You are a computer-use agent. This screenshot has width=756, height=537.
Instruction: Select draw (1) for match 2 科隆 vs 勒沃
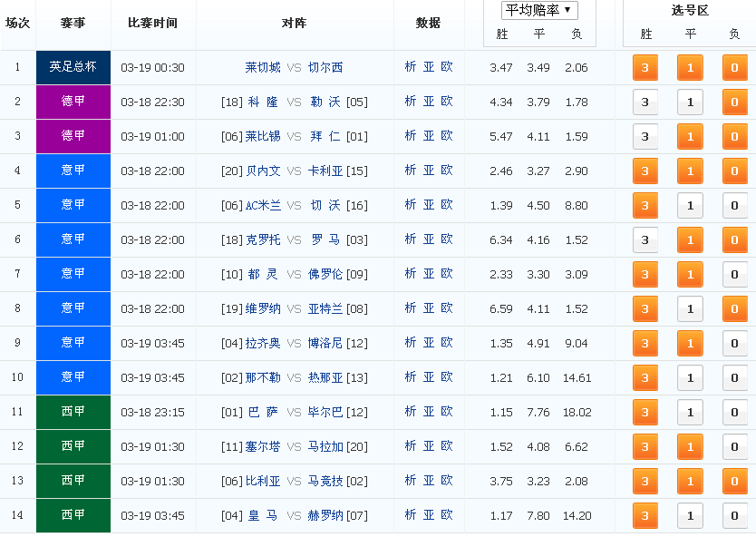(690, 103)
